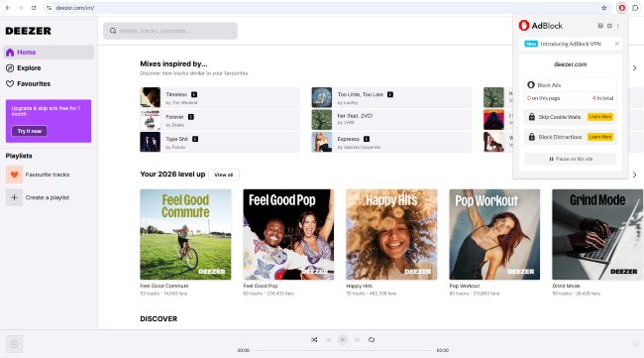Open the Timeless mix by The Weeknd
644x358 pixels.
coord(220,98)
